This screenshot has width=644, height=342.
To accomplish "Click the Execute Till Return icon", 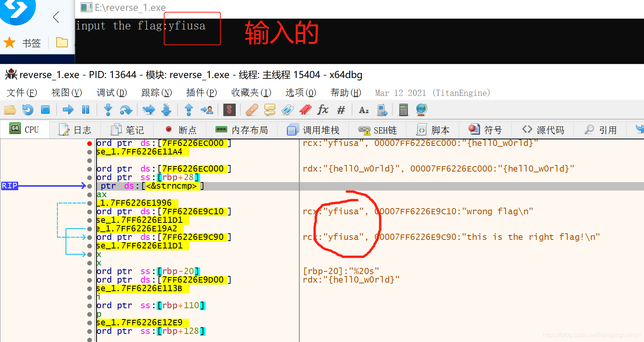I will [x=189, y=110].
